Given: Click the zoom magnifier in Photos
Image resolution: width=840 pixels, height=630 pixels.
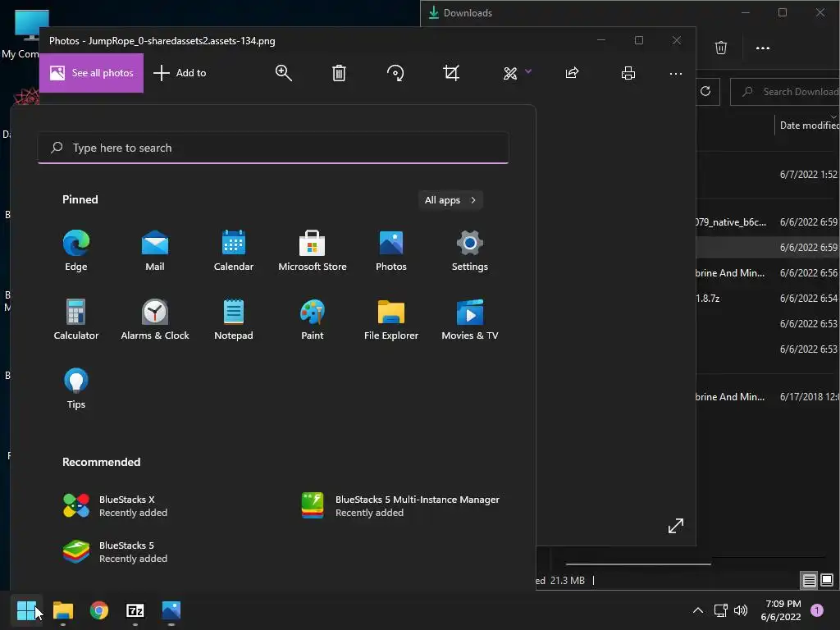Looking at the screenshot, I should 283,73.
